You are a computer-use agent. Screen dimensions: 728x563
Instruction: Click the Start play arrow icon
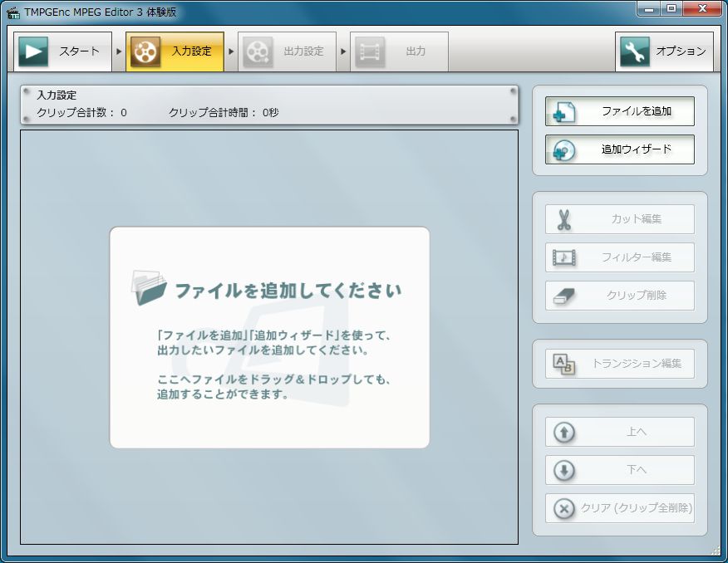tap(33, 51)
